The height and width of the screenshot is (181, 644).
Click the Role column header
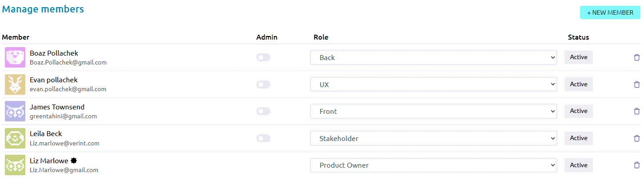pyautogui.click(x=321, y=37)
